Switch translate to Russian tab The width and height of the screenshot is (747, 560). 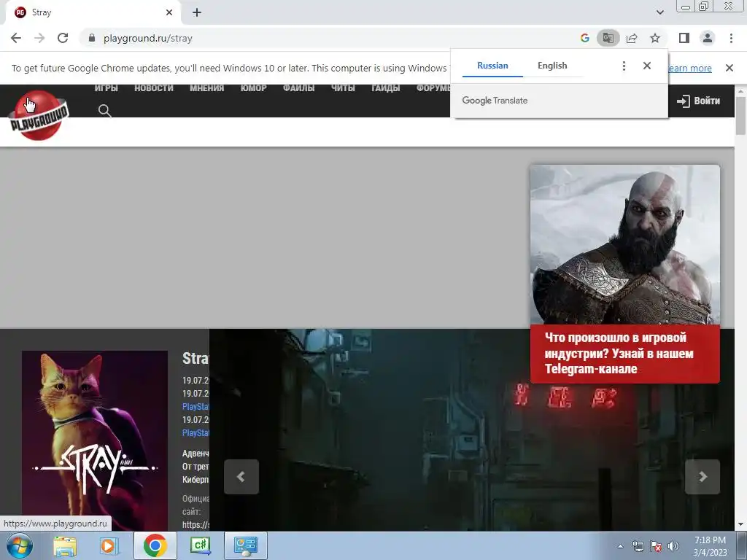click(492, 66)
